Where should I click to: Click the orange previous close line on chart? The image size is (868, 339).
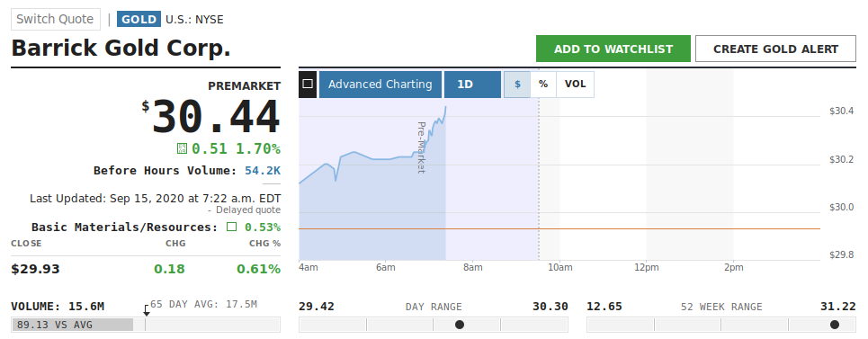(x=559, y=228)
